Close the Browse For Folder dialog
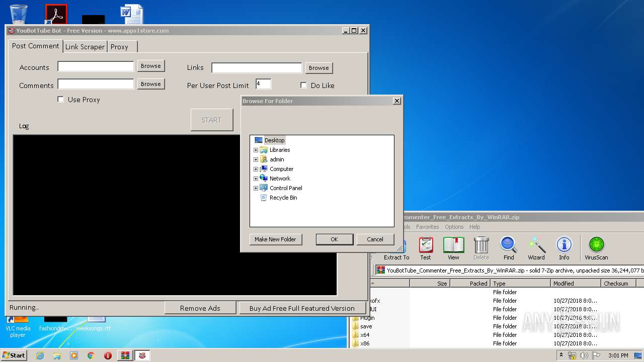This screenshot has width=644, height=362. pyautogui.click(x=397, y=101)
